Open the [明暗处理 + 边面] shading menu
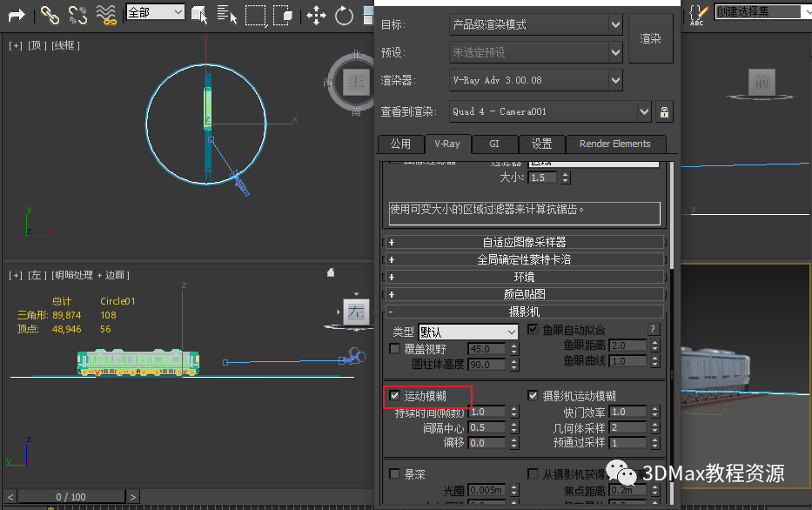The height and width of the screenshot is (510, 812). [91, 275]
